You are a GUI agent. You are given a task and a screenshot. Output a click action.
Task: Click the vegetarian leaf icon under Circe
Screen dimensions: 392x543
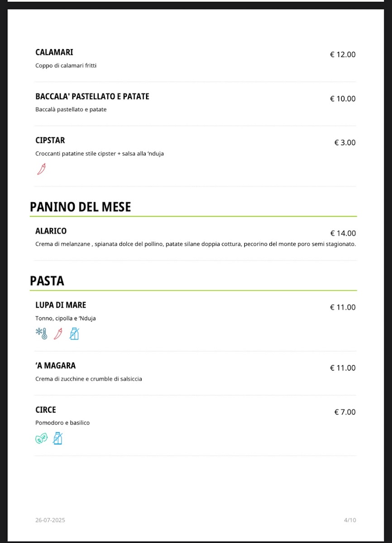[41, 438]
